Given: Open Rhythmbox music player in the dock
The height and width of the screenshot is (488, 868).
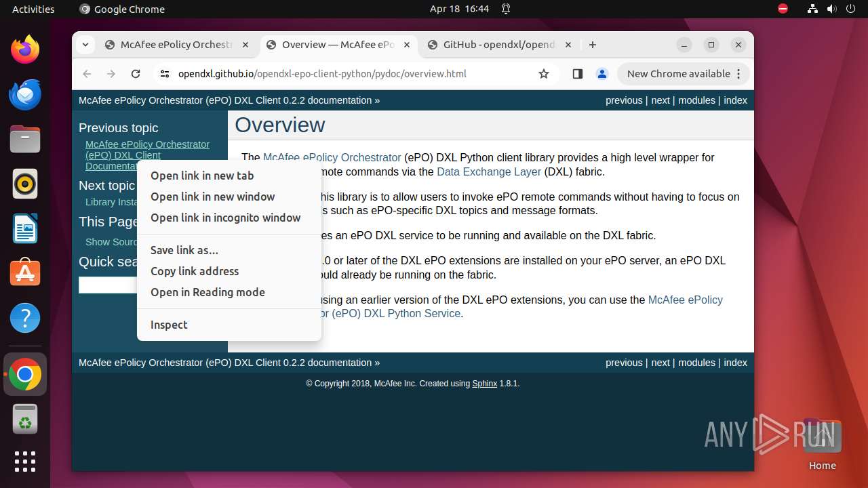Looking at the screenshot, I should point(25,184).
